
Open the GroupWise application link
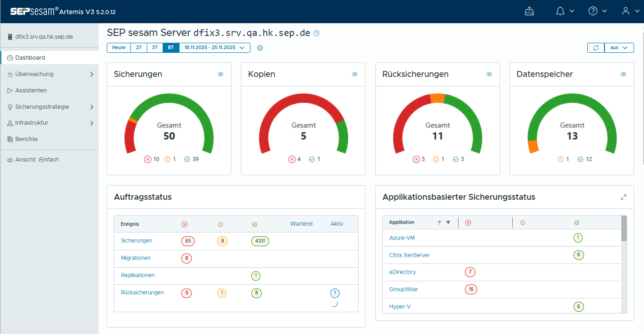tap(403, 289)
